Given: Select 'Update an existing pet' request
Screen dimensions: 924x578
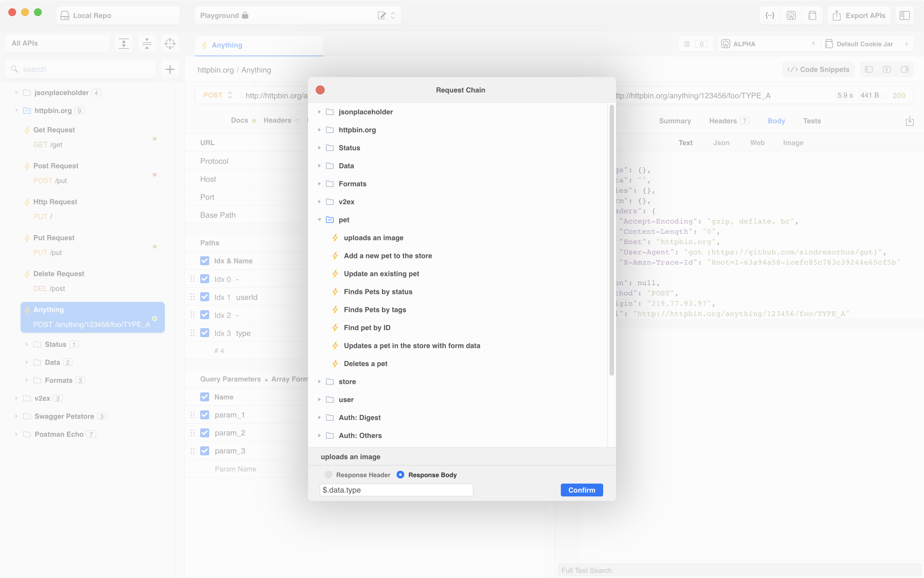Looking at the screenshot, I should pos(381,274).
